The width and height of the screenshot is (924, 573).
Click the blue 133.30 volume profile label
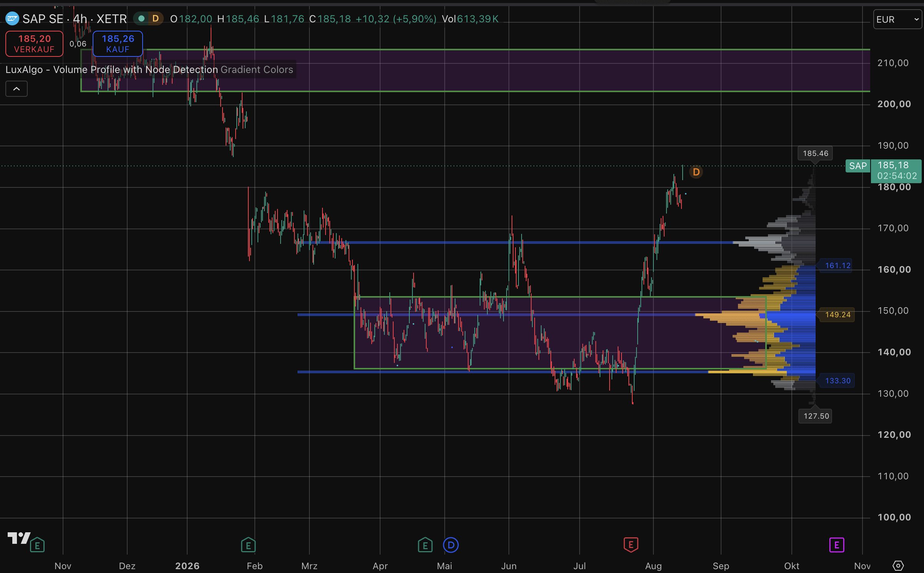pos(838,381)
